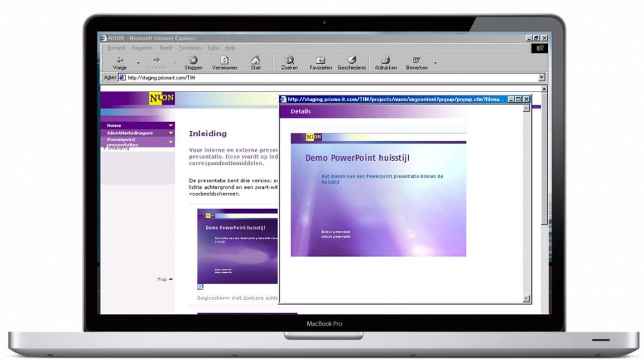Open dropdown arrow next to Vorige
Screen dimensions: 644x363
(138, 63)
